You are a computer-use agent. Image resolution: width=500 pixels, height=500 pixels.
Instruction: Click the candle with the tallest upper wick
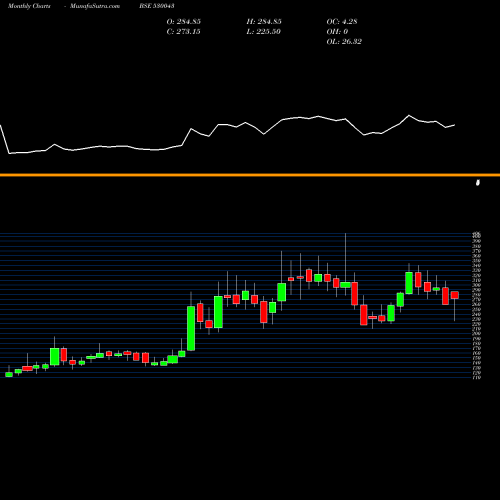(345, 285)
